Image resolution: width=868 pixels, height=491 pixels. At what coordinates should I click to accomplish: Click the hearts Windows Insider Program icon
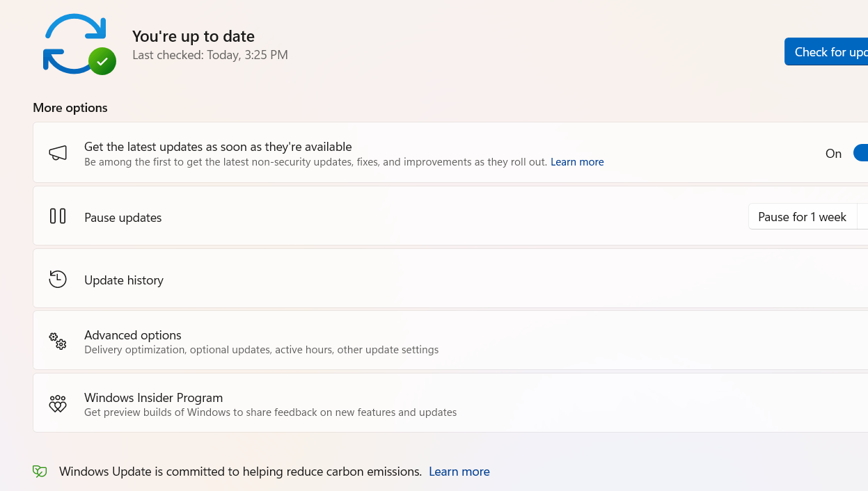tap(58, 404)
